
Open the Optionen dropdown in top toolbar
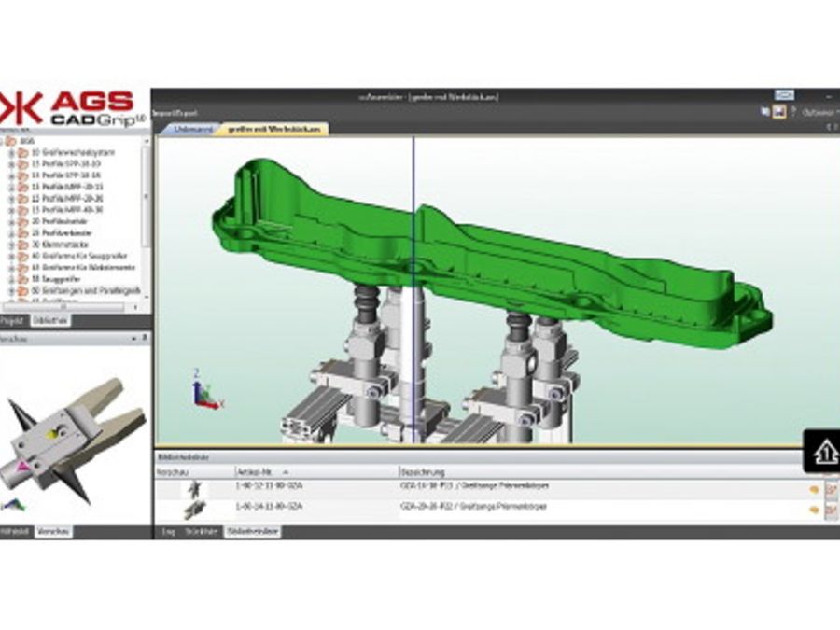pyautogui.click(x=820, y=113)
